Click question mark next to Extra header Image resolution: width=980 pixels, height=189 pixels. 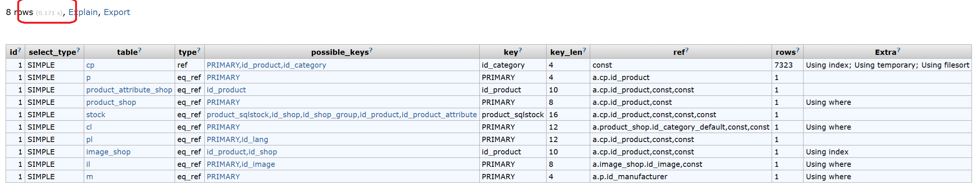pos(898,50)
